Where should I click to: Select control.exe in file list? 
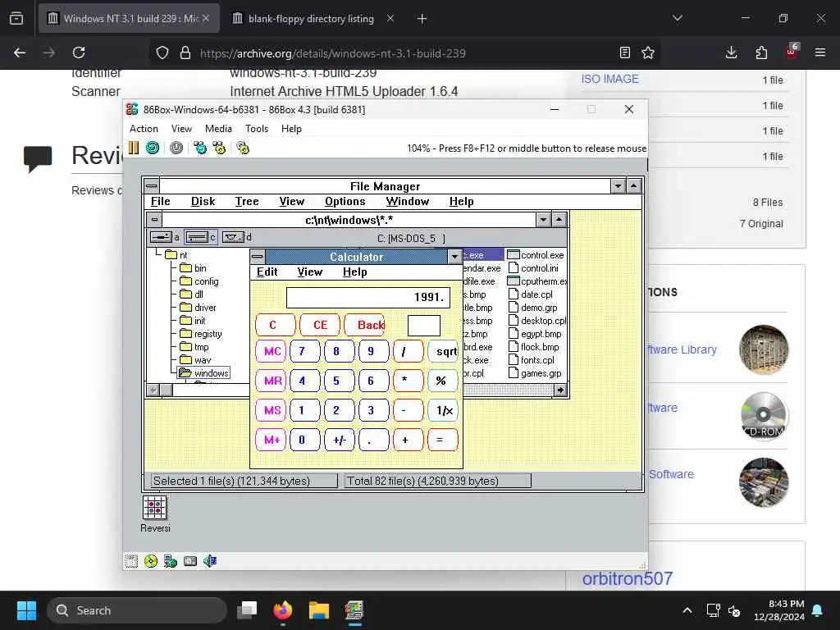click(x=536, y=255)
